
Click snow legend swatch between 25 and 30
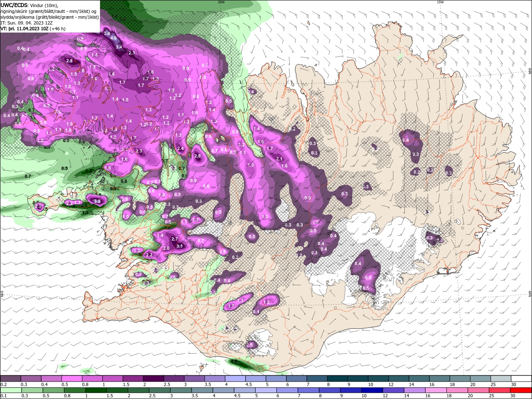click(501, 378)
